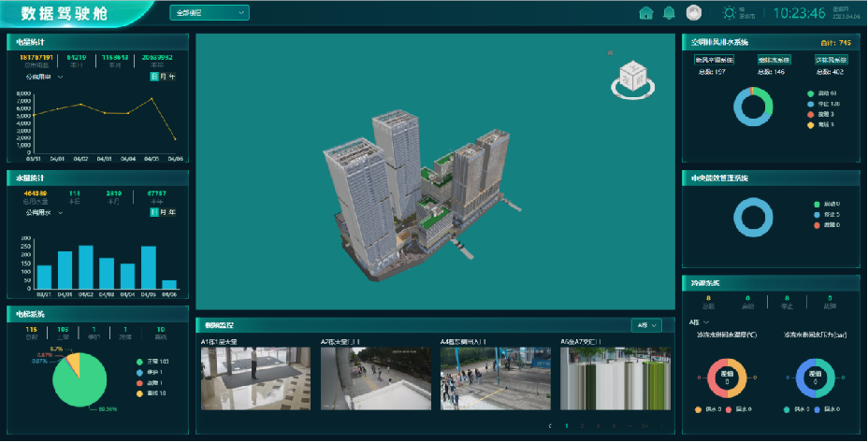This screenshot has width=868, height=442.
Task: Open the floor selector dropdown in header
Action: pyautogui.click(x=209, y=13)
